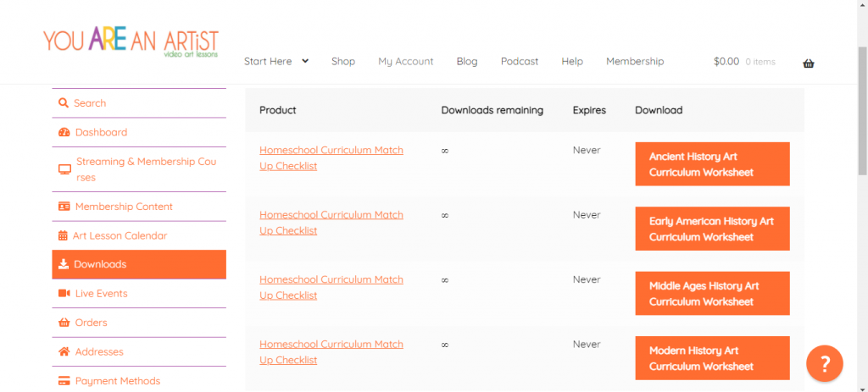Click the You ARE an Artist logo
Viewport: 868px width, 392px height.
(131, 41)
